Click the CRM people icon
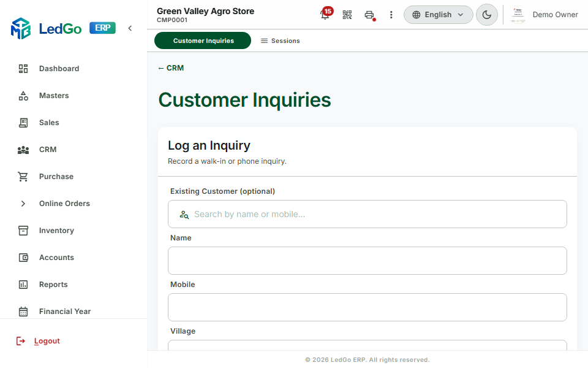Image resolution: width=588 pixels, height=368 pixels. click(x=23, y=150)
